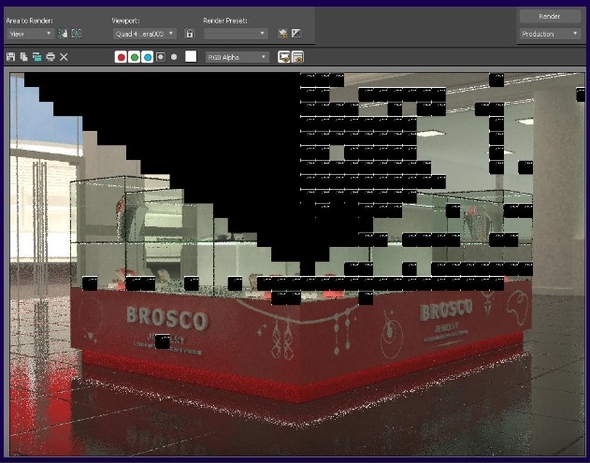This screenshot has height=463, width=590.
Task: Toggle the blue channel display
Action: [147, 57]
